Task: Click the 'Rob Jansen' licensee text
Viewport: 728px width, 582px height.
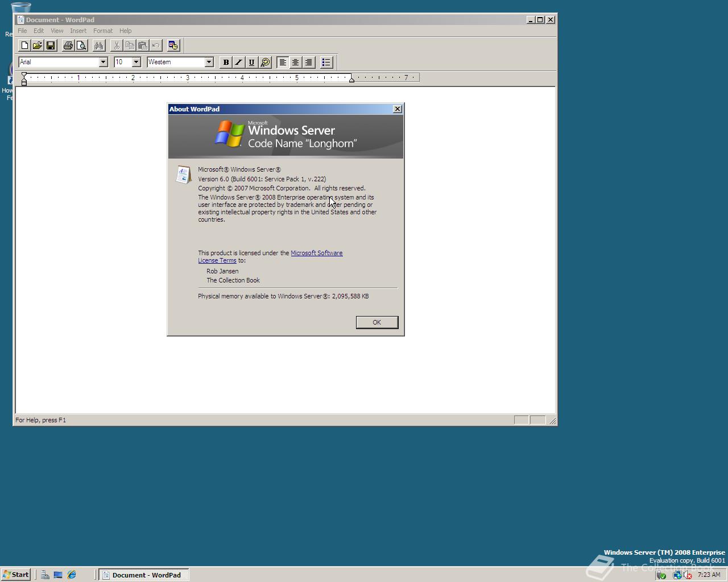Action: (x=222, y=271)
